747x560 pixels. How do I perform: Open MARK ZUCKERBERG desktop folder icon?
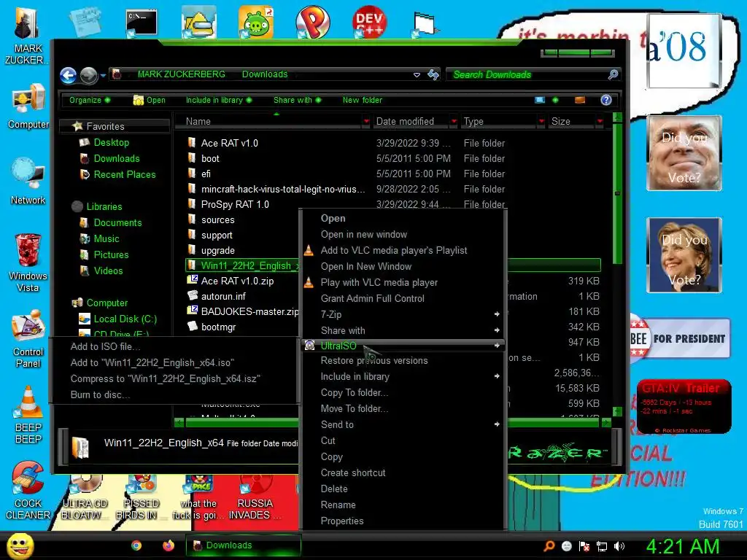point(27,35)
